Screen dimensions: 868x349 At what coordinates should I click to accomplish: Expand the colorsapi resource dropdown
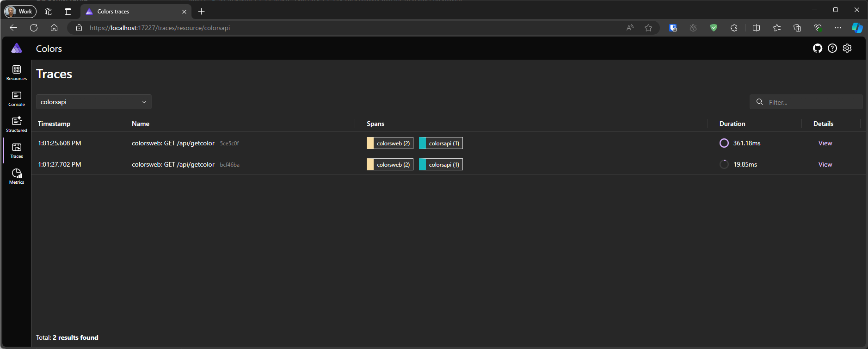[93, 102]
